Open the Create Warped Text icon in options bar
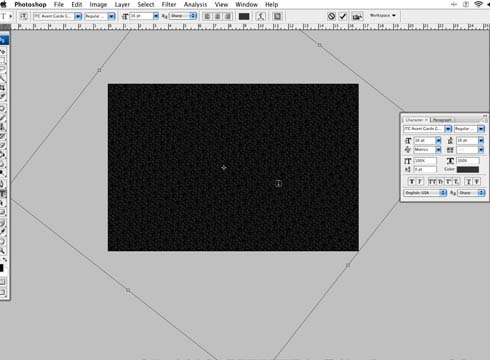 click(261, 16)
